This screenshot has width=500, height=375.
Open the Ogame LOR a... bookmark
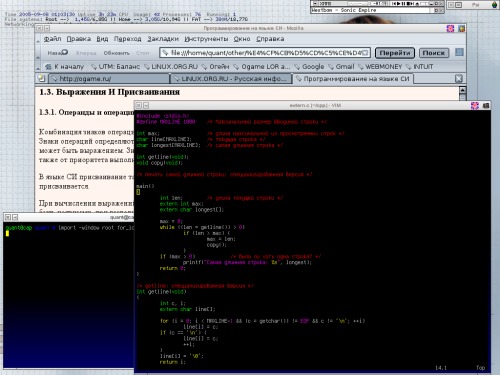tap(262, 67)
